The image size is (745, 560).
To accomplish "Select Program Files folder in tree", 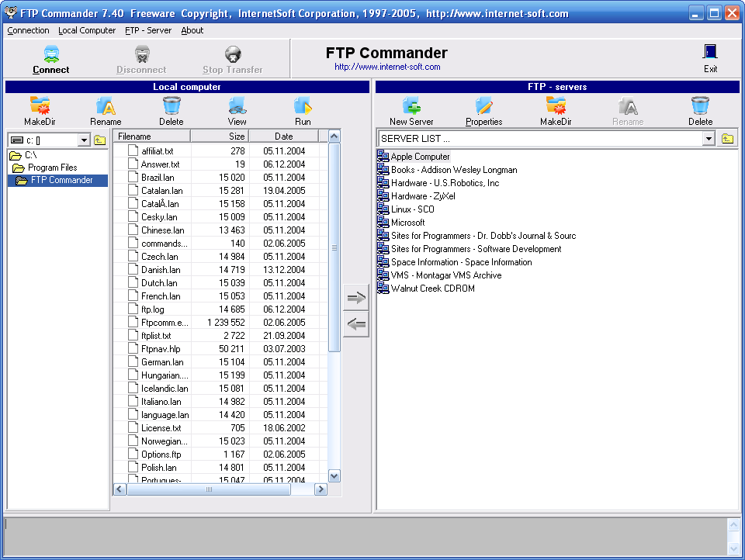I will click(45, 168).
